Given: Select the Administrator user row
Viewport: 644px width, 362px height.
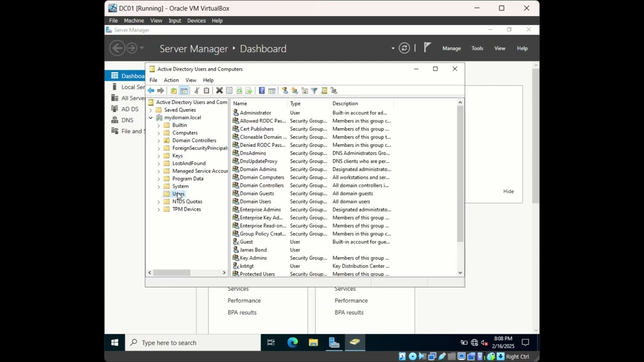Looking at the screenshot, I should [312, 113].
